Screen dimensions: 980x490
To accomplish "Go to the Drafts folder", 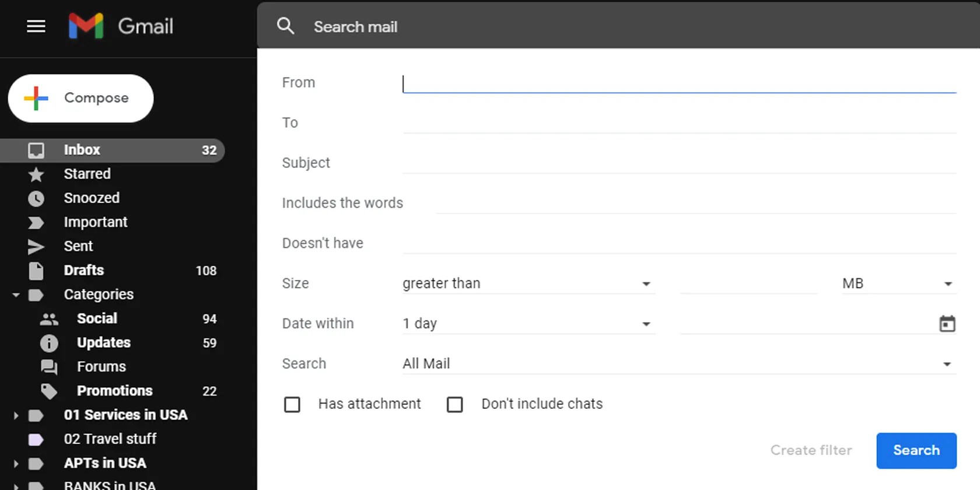I will [x=84, y=271].
